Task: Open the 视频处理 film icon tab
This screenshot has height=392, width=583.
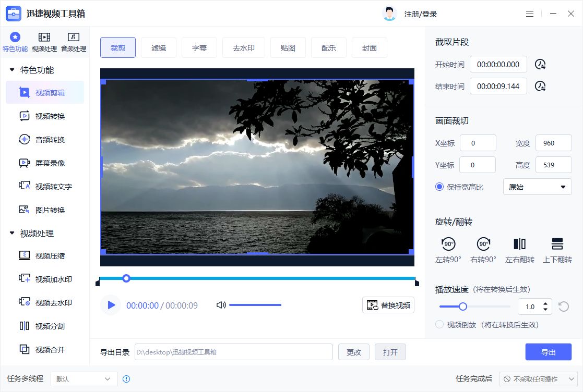Action: point(44,42)
